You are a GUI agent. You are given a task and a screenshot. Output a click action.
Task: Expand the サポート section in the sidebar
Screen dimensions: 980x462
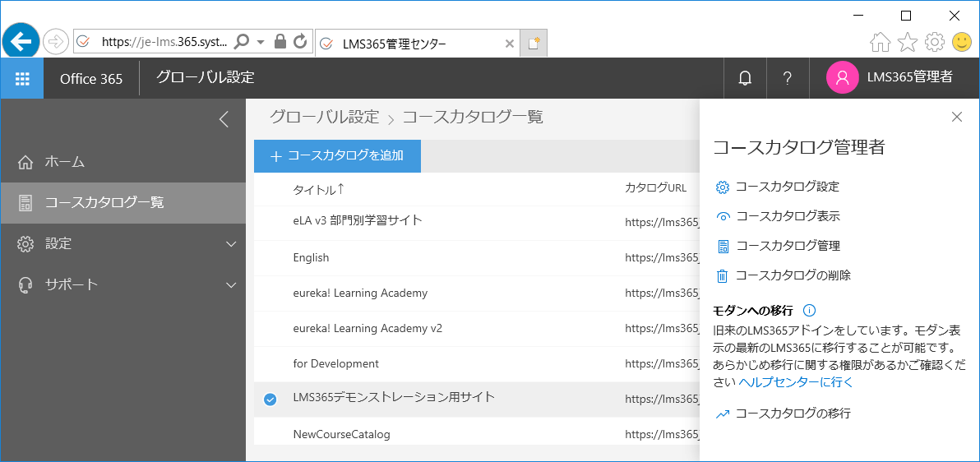[231, 285]
